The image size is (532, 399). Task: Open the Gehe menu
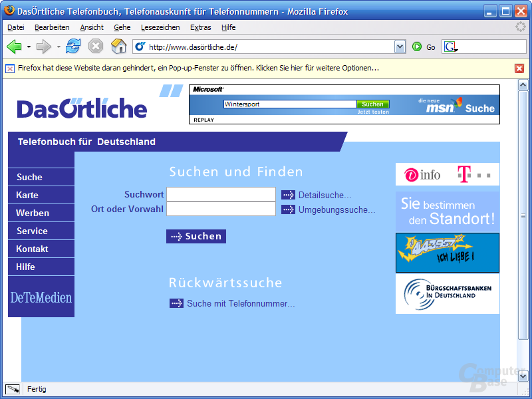(122, 27)
